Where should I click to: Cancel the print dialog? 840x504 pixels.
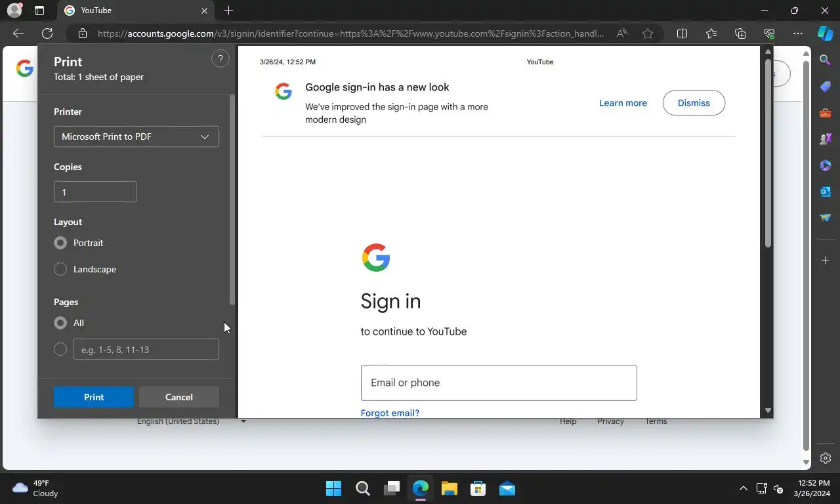click(x=179, y=397)
